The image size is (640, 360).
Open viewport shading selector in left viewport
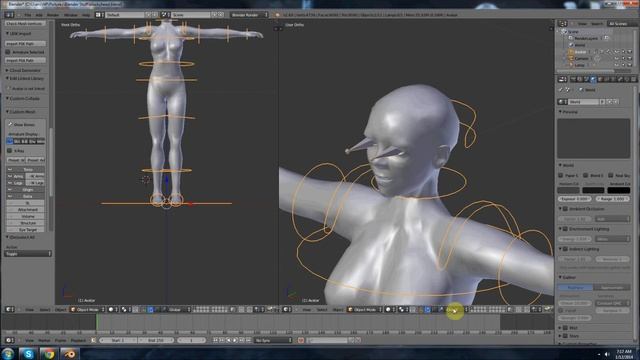[x=112, y=309]
